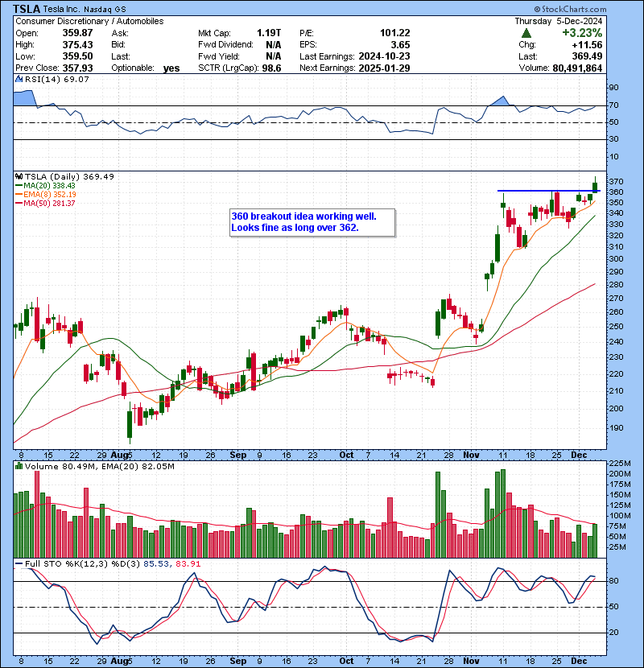Click the blue Full STO legend line marker

[x=19, y=563]
